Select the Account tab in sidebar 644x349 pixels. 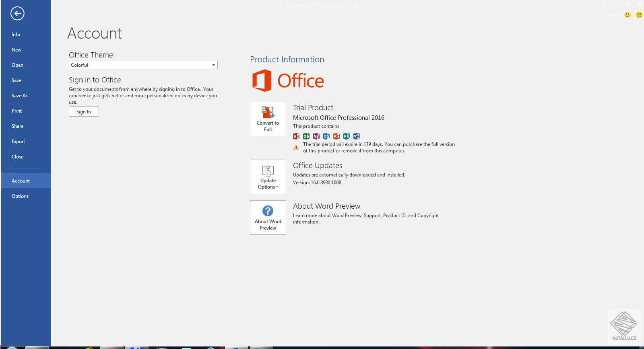[26, 181]
